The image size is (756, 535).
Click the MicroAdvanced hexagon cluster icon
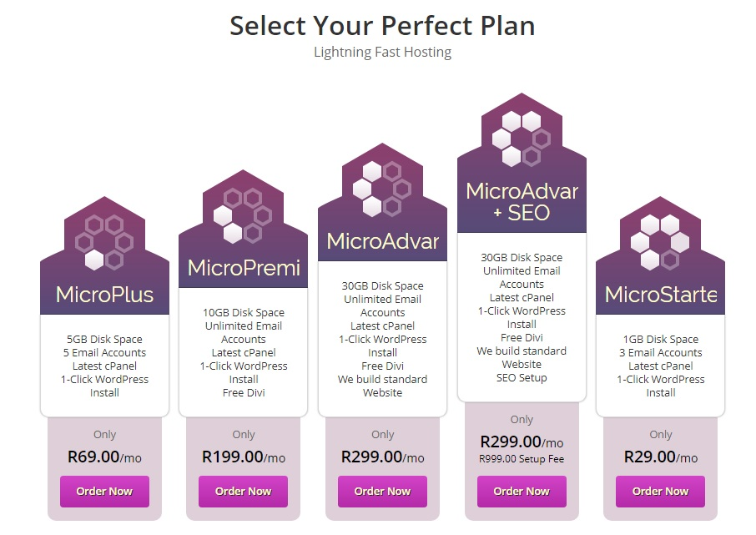click(382, 189)
